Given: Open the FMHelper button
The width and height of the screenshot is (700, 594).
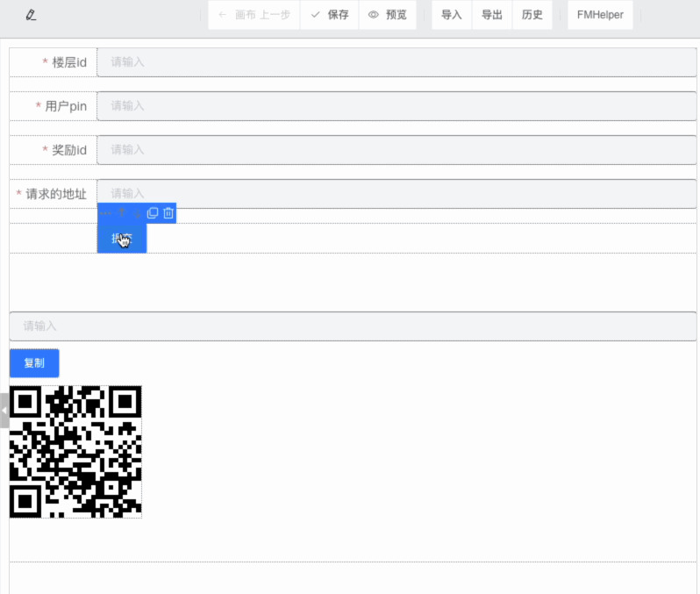Looking at the screenshot, I should [600, 15].
